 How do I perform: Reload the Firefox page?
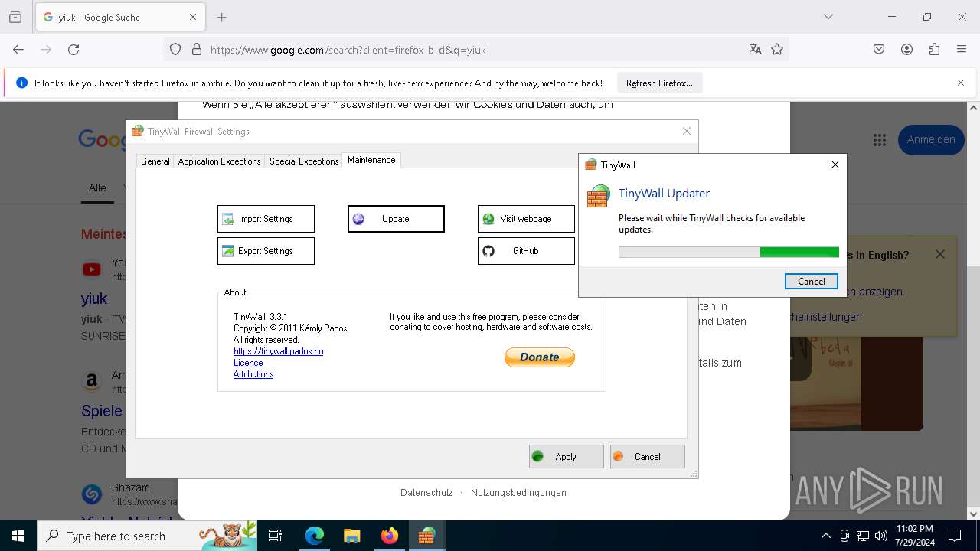point(73,50)
